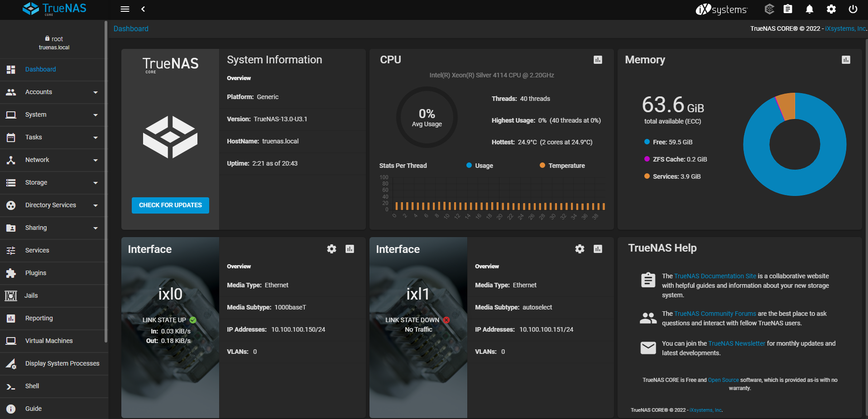Image resolution: width=868 pixels, height=419 pixels.
Task: Click the Dashboard sidebar icon
Action: click(x=11, y=70)
